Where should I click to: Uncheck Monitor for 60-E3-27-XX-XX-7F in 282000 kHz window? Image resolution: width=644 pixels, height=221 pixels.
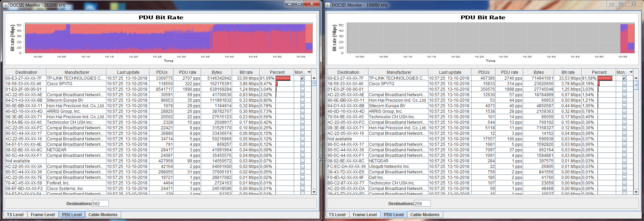pyautogui.click(x=302, y=78)
